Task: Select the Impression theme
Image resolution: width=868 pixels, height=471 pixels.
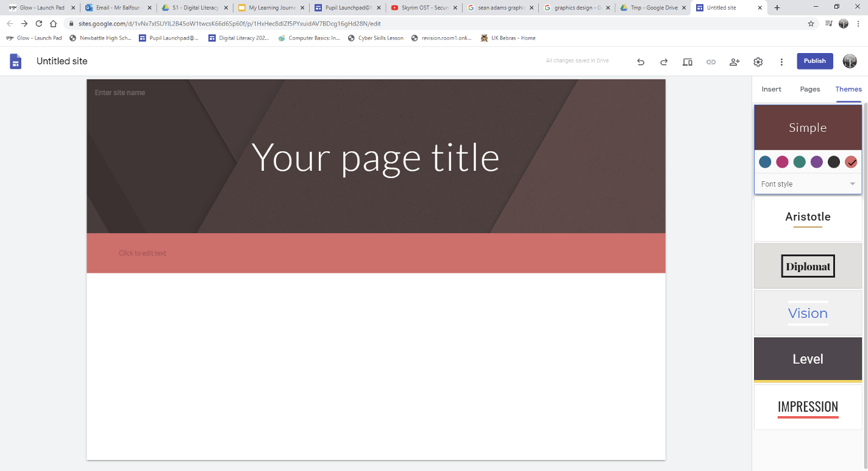Action: pyautogui.click(x=808, y=407)
